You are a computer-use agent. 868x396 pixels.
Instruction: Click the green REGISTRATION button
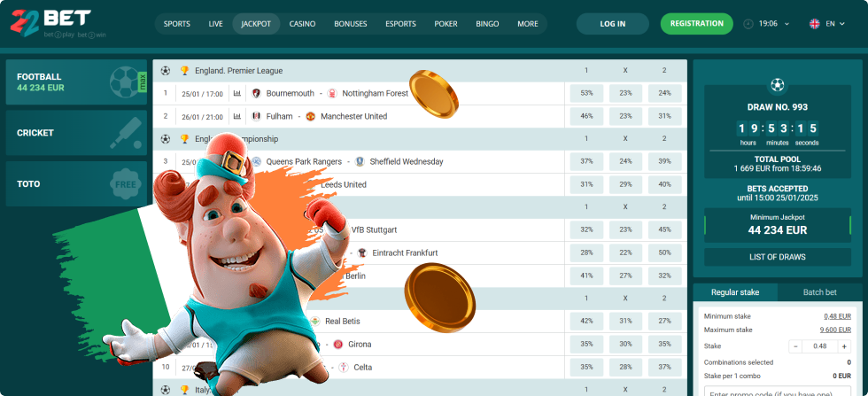[x=696, y=24]
